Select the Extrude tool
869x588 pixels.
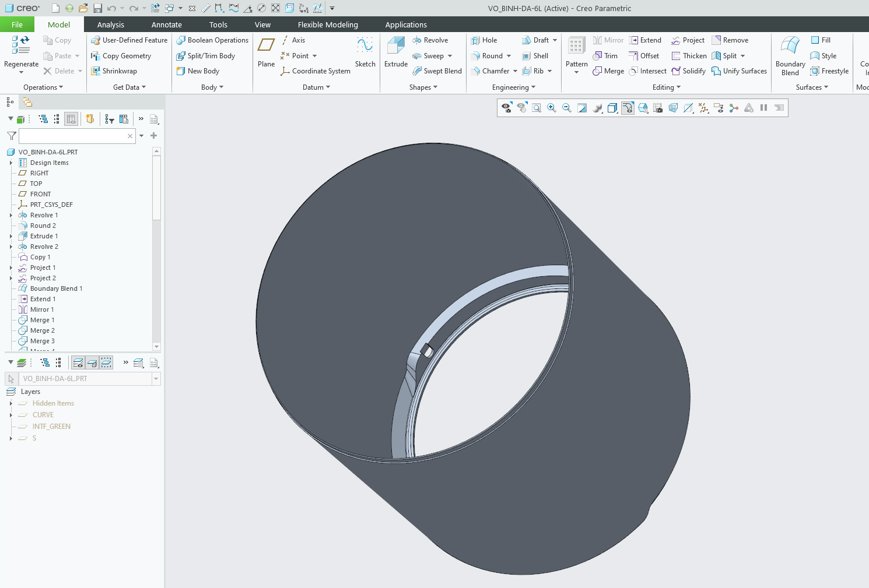pyautogui.click(x=396, y=51)
